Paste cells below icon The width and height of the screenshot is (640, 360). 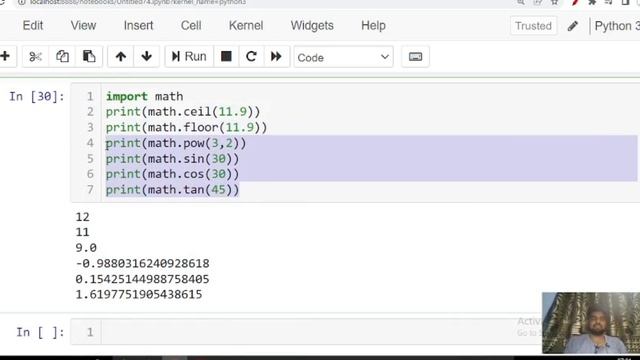(89, 56)
